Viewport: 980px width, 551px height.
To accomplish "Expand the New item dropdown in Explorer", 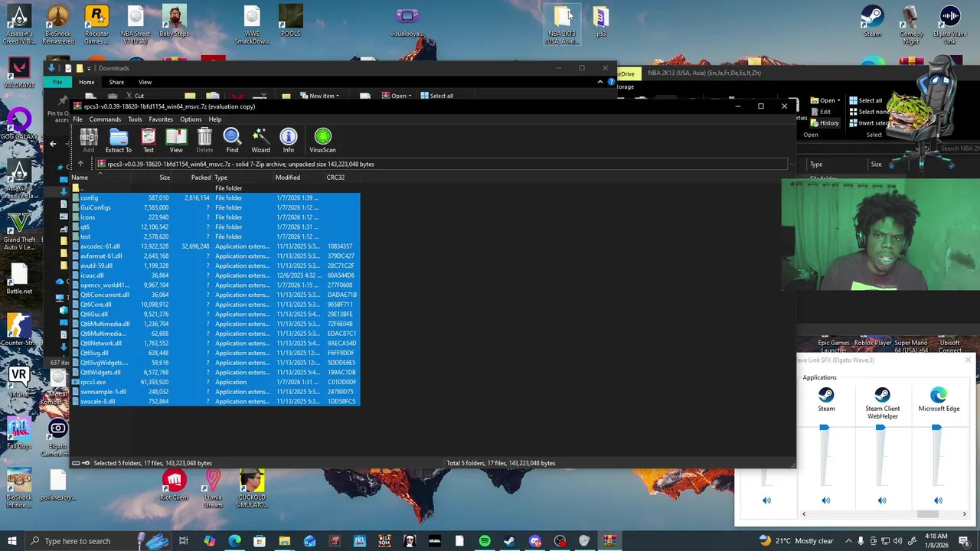I will (320, 96).
